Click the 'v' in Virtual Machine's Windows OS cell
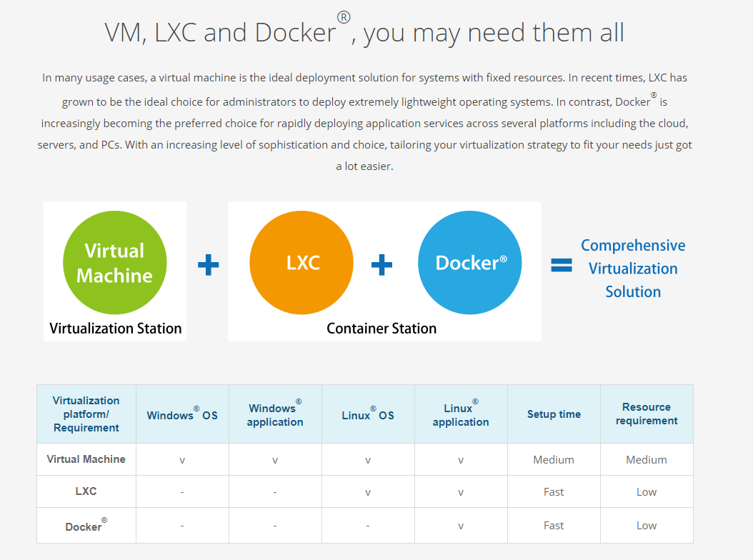753x560 pixels. (182, 461)
